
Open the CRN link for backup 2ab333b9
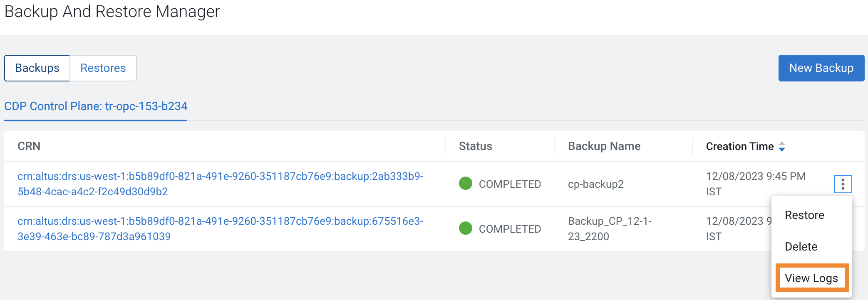220,184
